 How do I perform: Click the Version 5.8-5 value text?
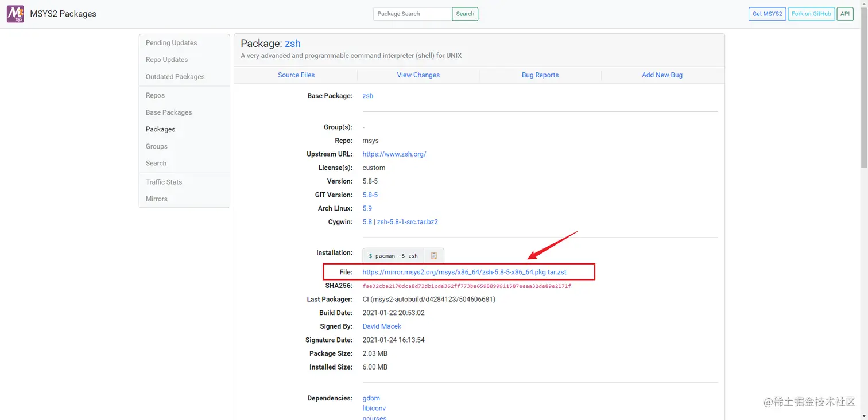(370, 181)
